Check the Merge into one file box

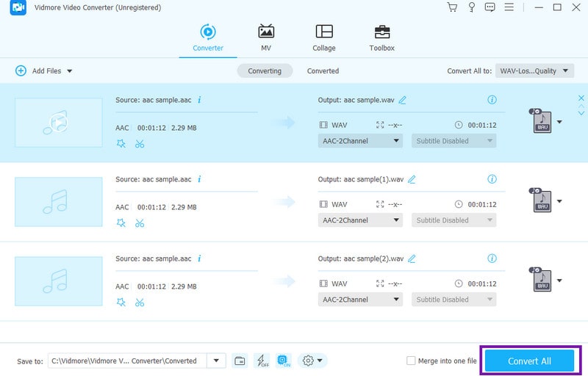tap(411, 361)
